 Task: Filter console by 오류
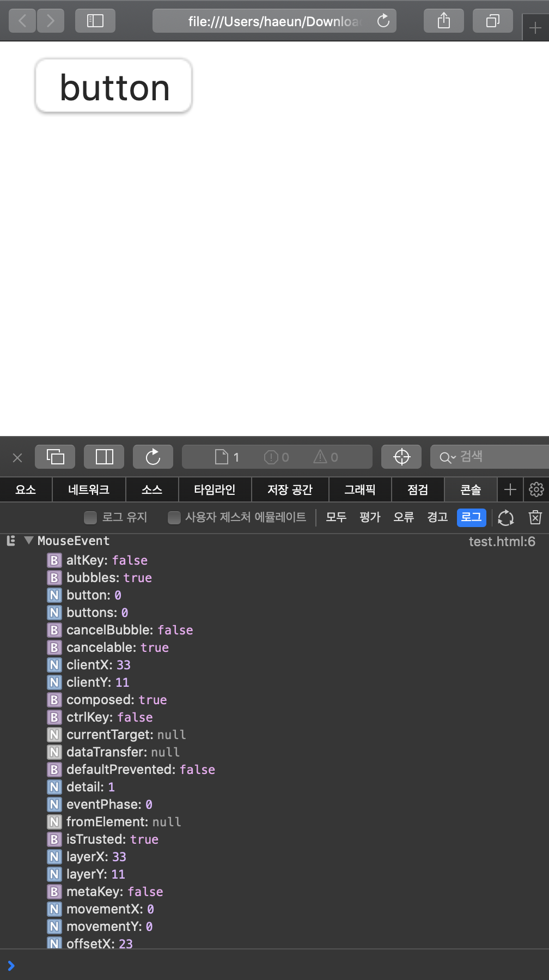click(x=404, y=517)
